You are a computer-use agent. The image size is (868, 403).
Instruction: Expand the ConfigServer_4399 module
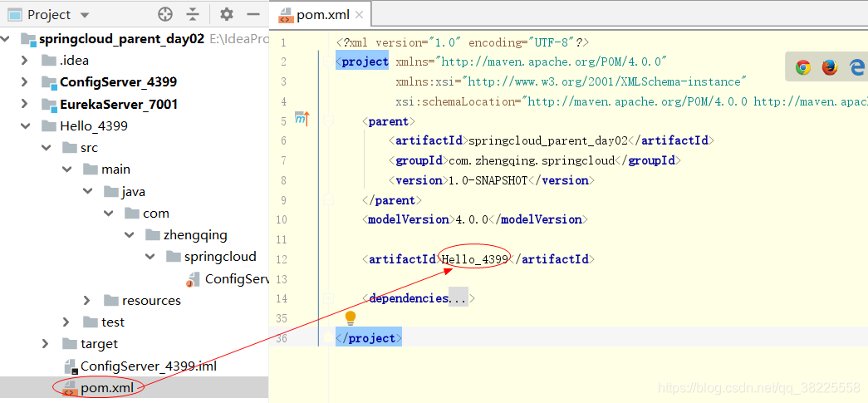pyautogui.click(x=24, y=82)
